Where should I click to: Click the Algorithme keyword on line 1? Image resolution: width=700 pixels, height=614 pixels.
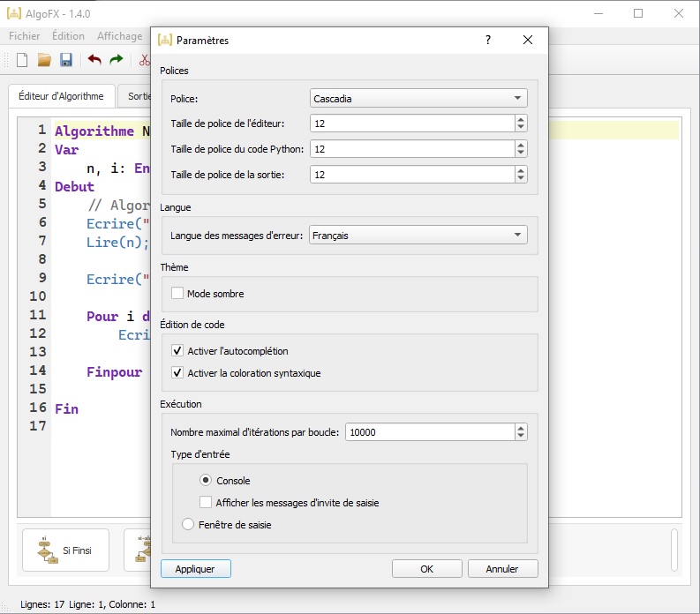tap(94, 131)
